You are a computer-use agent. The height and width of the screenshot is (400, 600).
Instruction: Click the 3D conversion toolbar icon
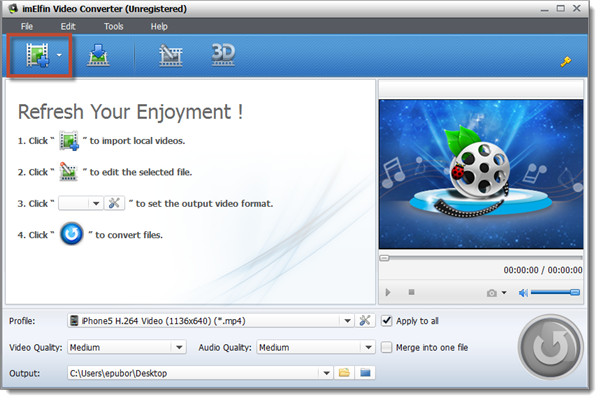click(223, 55)
